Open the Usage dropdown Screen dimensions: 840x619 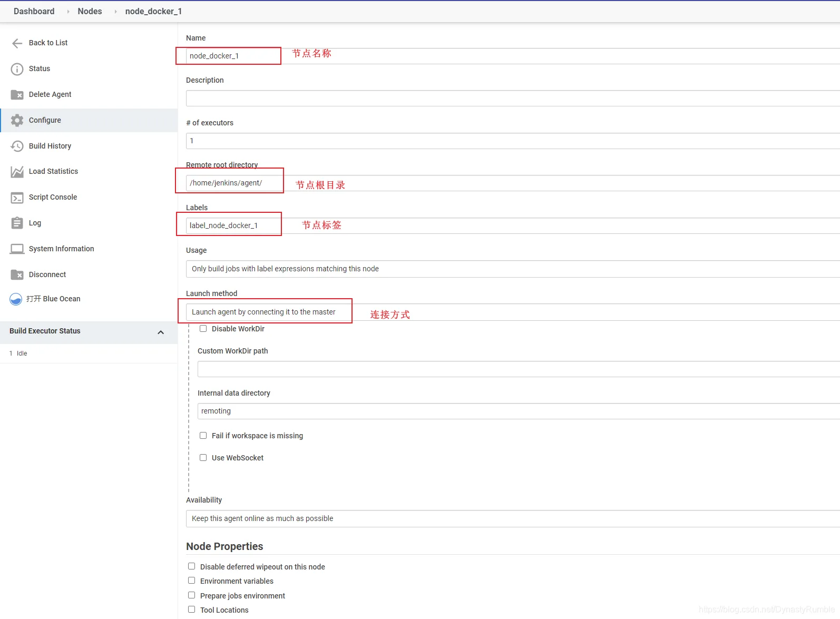[x=513, y=269]
